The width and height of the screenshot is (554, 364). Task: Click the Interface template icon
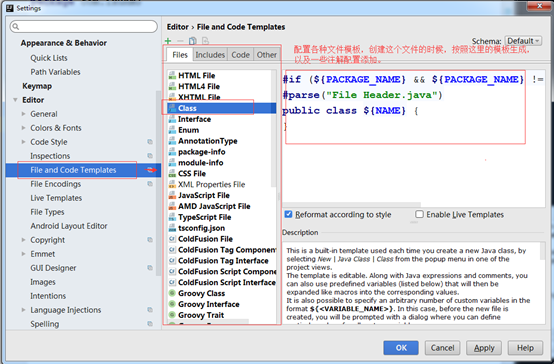click(x=172, y=119)
